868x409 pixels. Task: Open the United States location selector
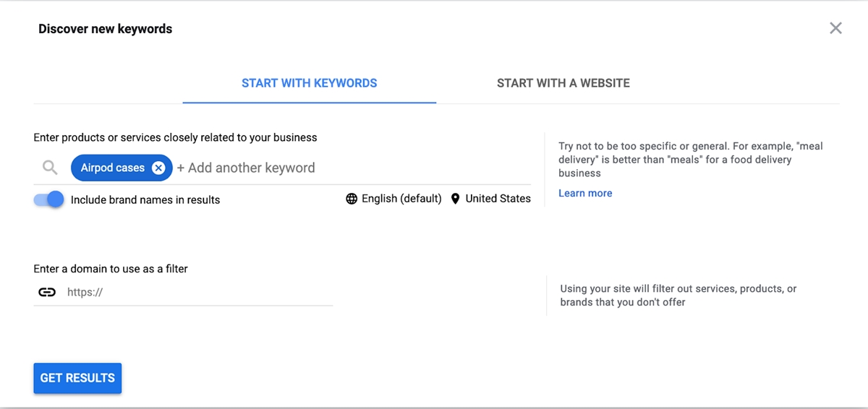pyautogui.click(x=498, y=199)
